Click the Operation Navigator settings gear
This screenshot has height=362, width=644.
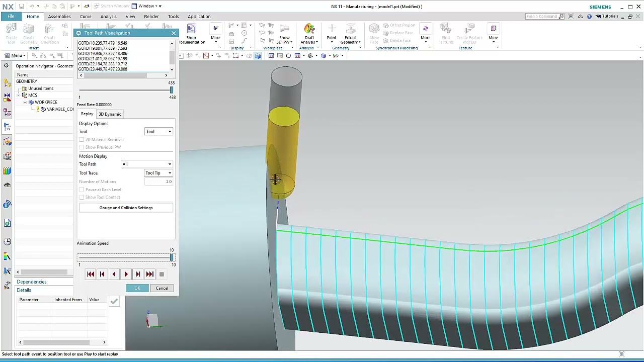point(7,66)
